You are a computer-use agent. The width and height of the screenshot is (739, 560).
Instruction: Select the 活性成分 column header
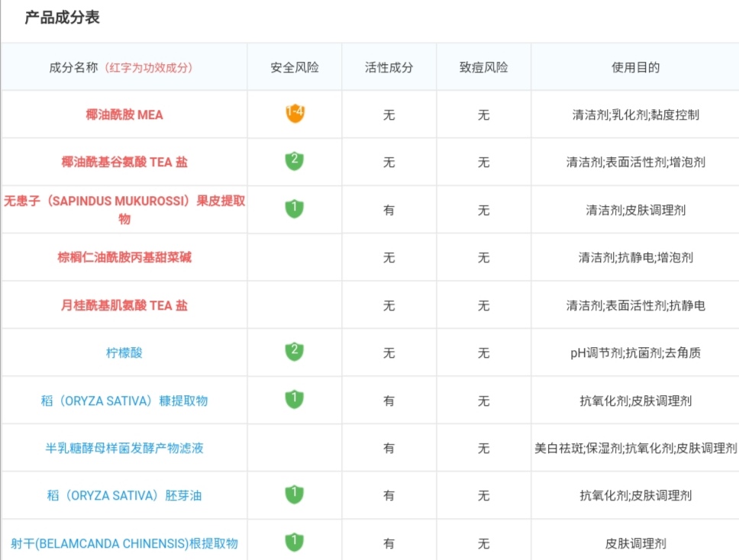click(x=389, y=67)
